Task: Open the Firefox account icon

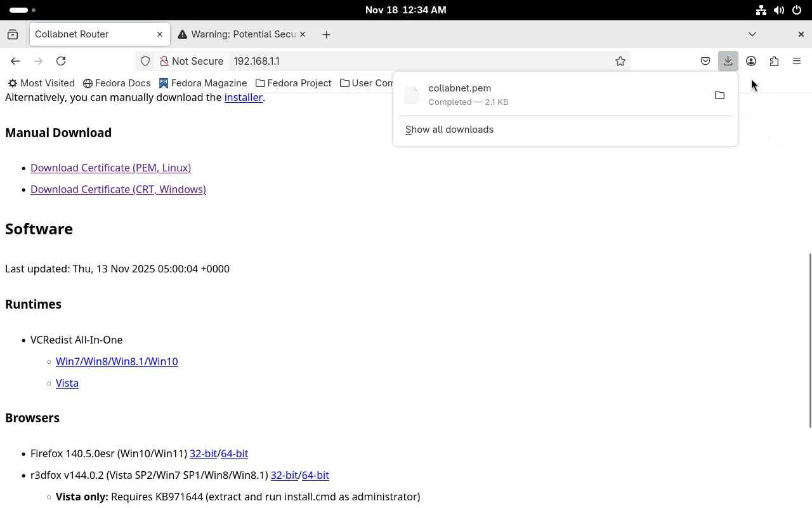Action: (751, 61)
